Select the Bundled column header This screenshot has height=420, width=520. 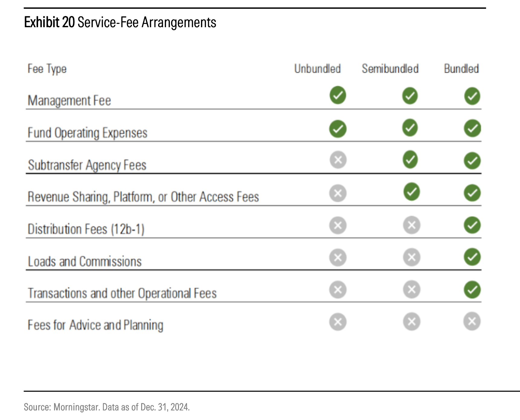click(x=461, y=69)
